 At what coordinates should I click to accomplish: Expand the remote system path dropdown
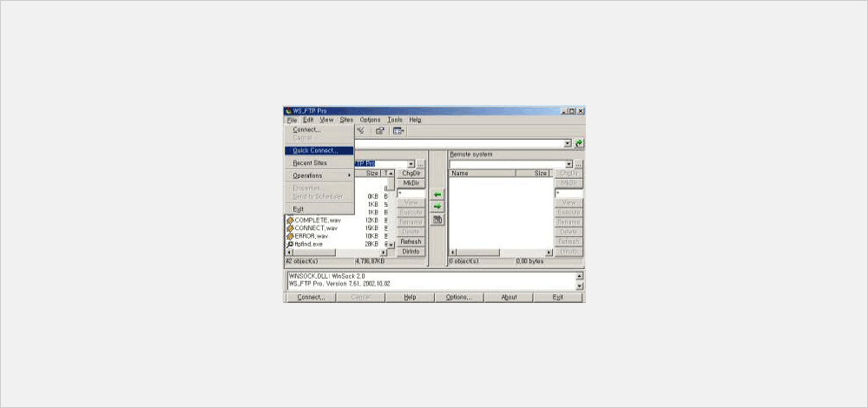(569, 164)
